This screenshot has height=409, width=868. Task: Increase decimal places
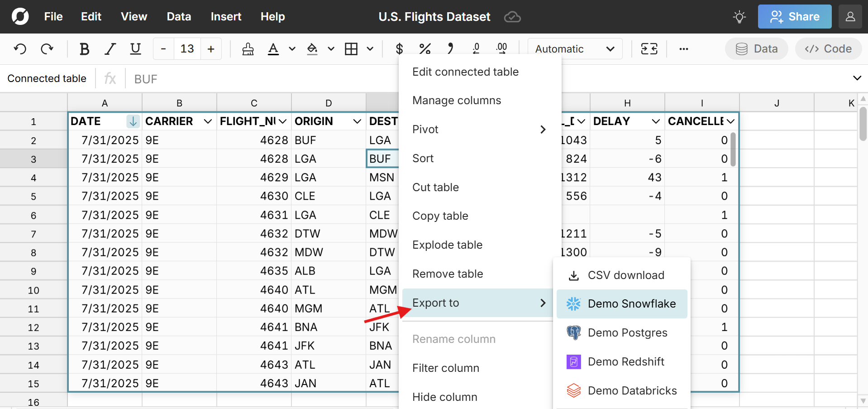click(502, 48)
